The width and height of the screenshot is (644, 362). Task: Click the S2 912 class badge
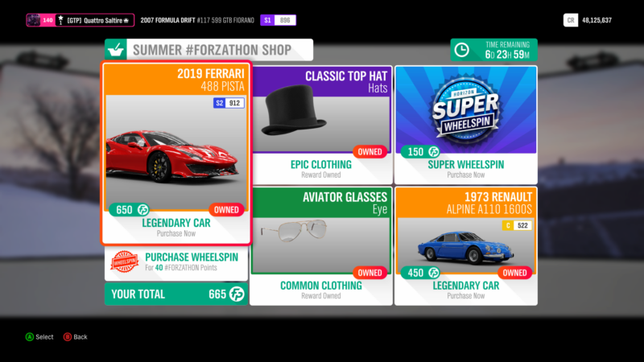point(229,103)
